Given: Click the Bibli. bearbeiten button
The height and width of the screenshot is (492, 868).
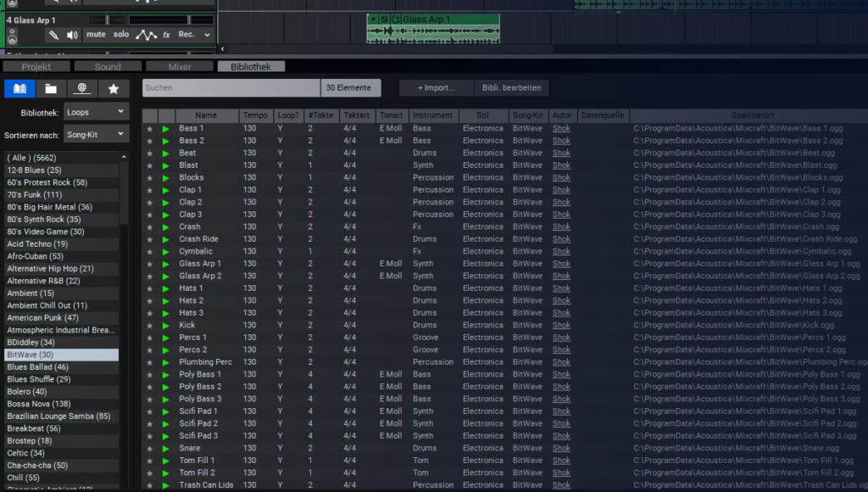Looking at the screenshot, I should [511, 87].
